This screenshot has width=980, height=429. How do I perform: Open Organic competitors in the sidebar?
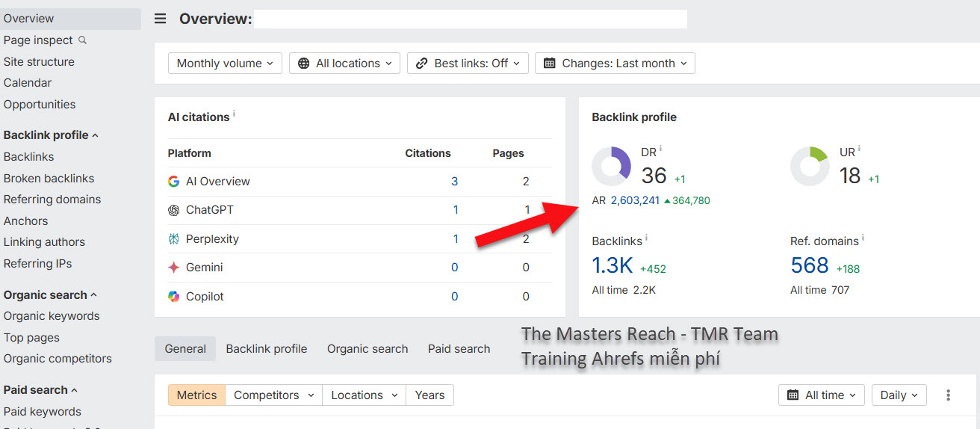tap(58, 359)
